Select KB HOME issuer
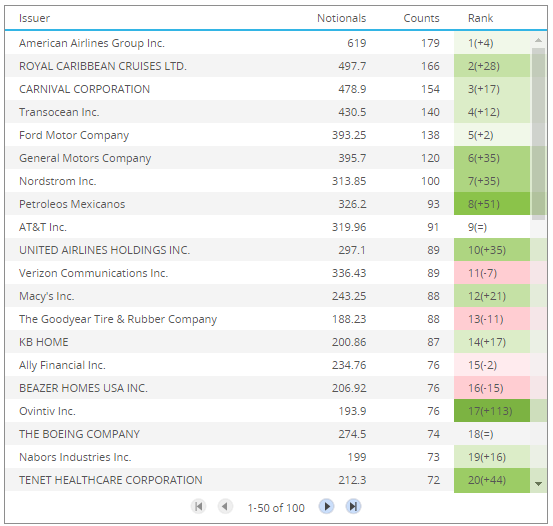This screenshot has height=526, width=553. pyautogui.click(x=44, y=342)
